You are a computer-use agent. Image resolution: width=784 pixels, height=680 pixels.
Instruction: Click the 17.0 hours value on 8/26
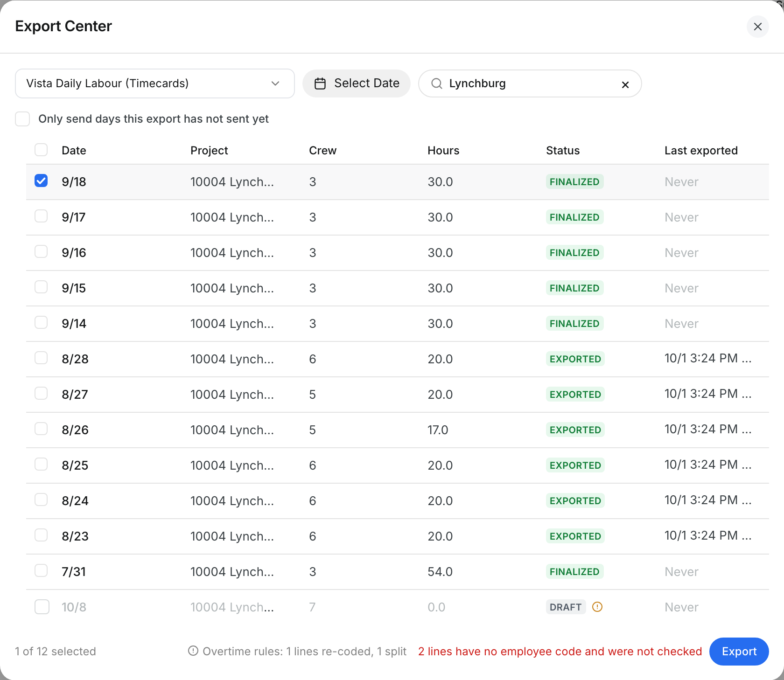click(x=438, y=430)
